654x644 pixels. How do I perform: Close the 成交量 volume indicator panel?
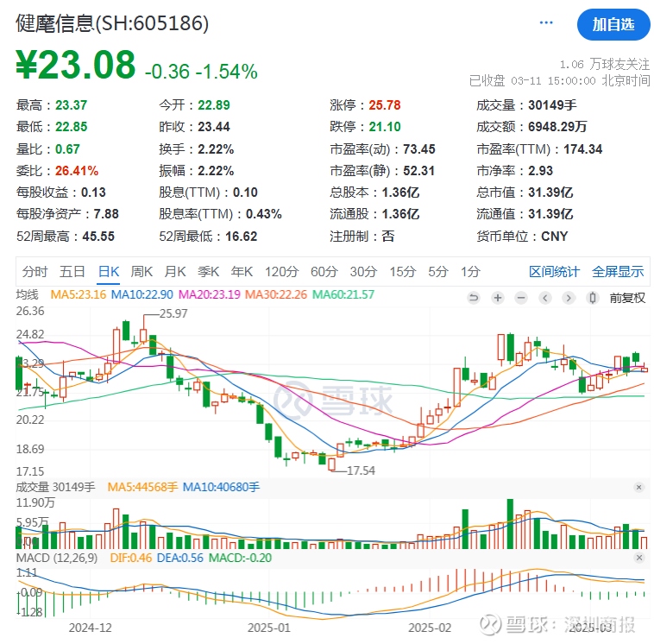(638, 487)
